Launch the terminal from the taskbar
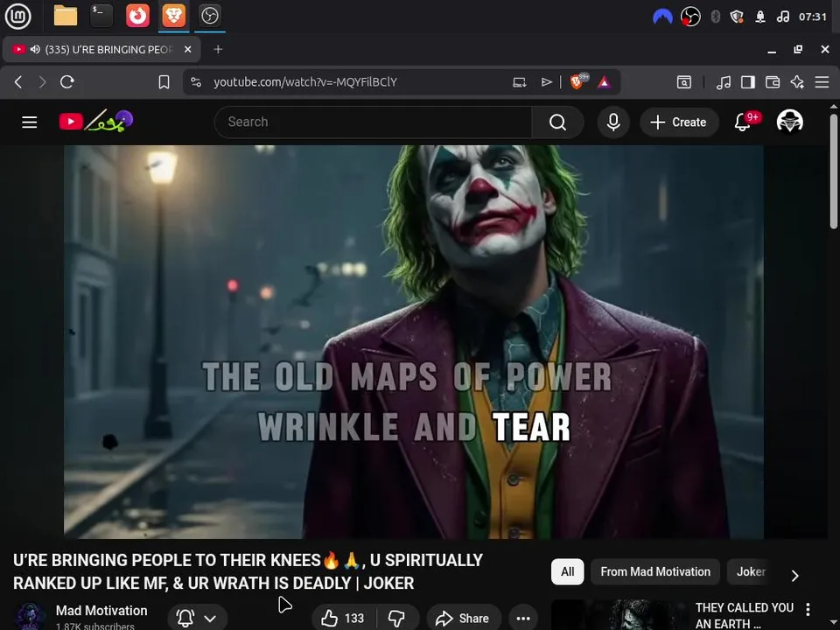Screen dimensions: 840x630 (x=101, y=16)
